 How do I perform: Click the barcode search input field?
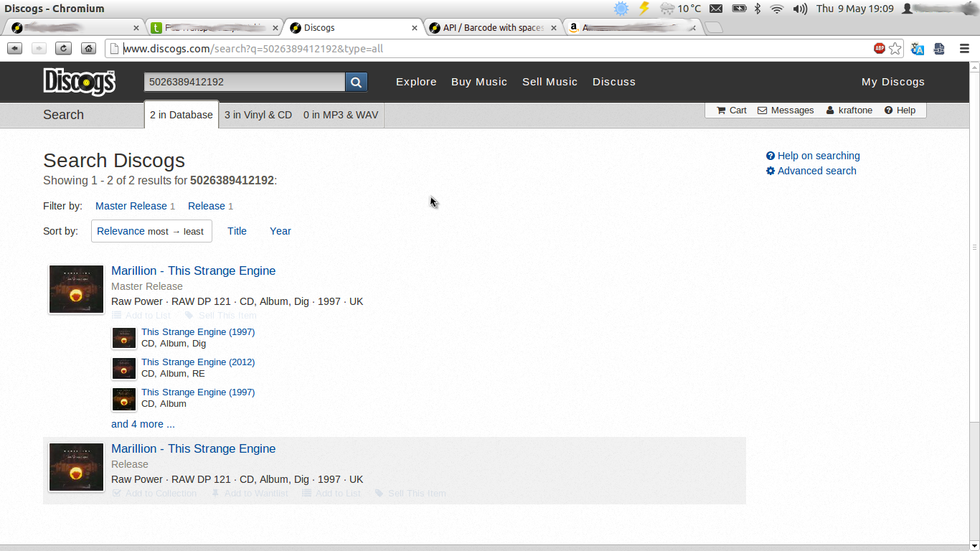click(x=244, y=81)
